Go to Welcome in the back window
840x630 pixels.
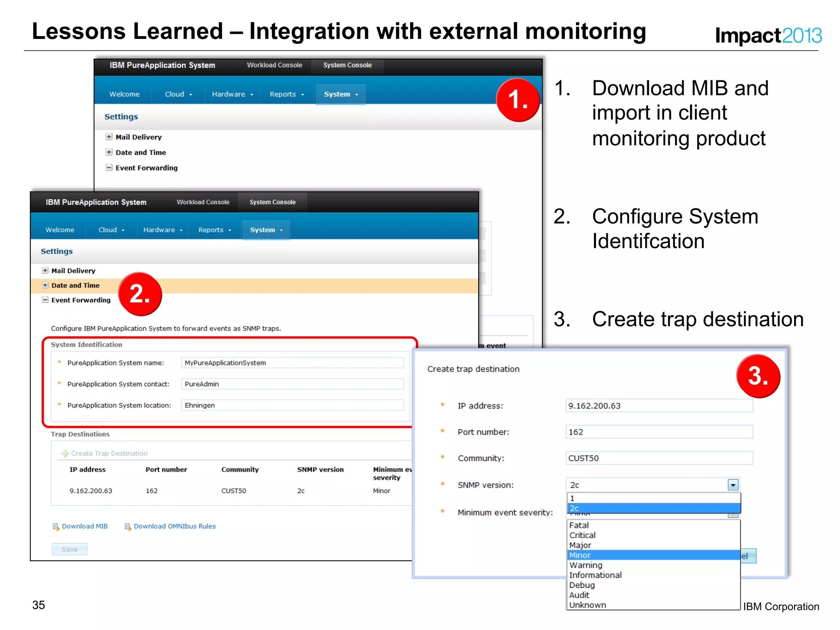[124, 94]
